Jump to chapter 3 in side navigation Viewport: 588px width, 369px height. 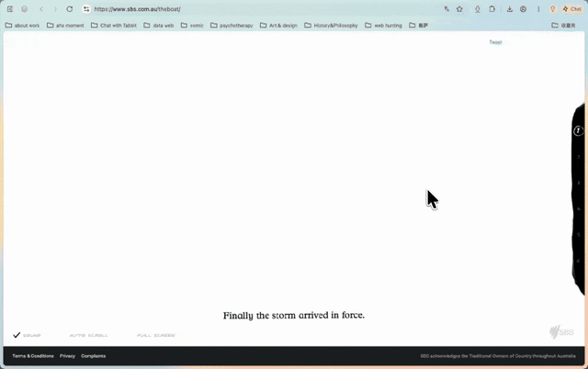(x=579, y=183)
